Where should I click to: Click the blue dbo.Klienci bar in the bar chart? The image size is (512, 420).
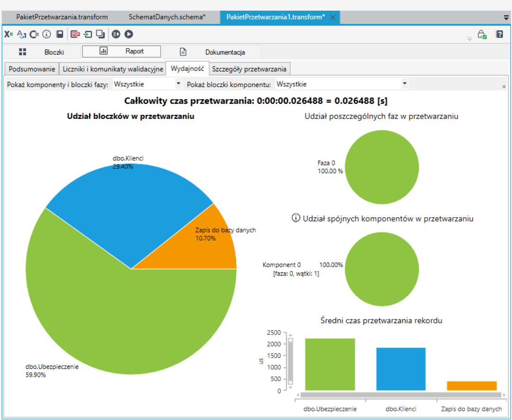click(400, 369)
